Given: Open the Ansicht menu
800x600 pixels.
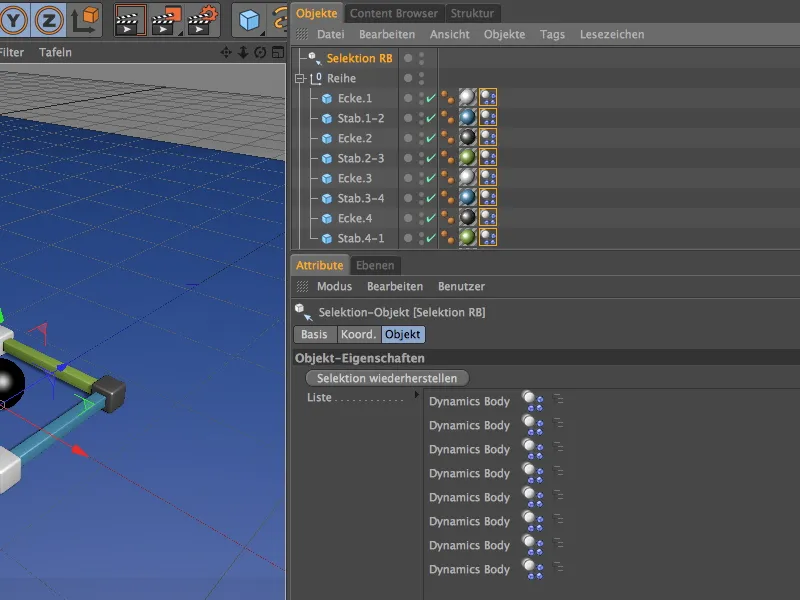Looking at the screenshot, I should [x=449, y=34].
